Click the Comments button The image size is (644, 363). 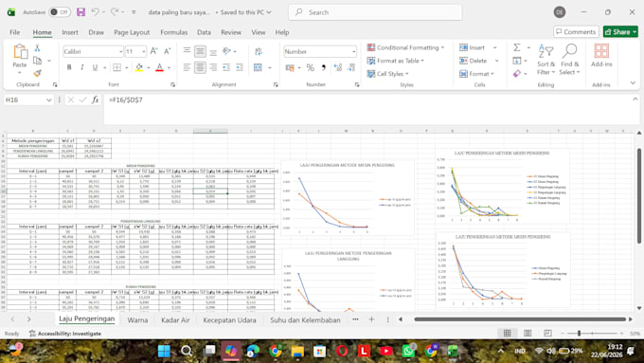[576, 31]
